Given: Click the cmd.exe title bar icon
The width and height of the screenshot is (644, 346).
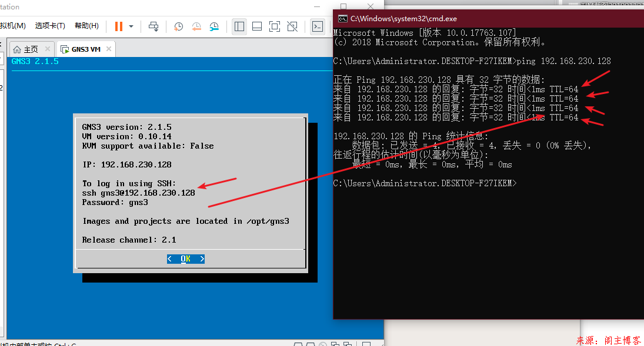Looking at the screenshot, I should point(342,18).
